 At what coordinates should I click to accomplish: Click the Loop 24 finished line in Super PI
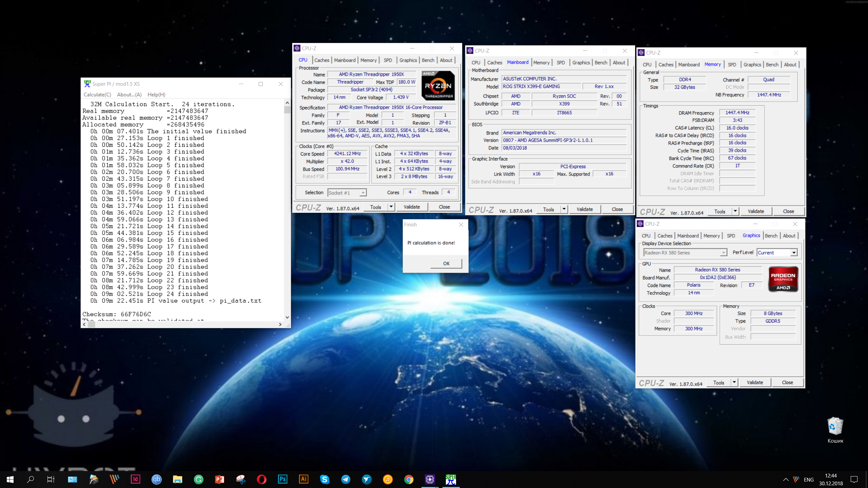click(x=149, y=294)
